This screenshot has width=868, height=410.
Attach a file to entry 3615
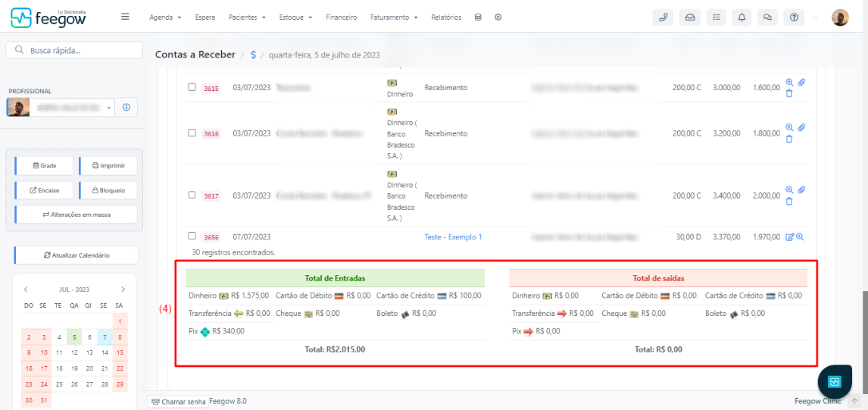[x=801, y=82]
